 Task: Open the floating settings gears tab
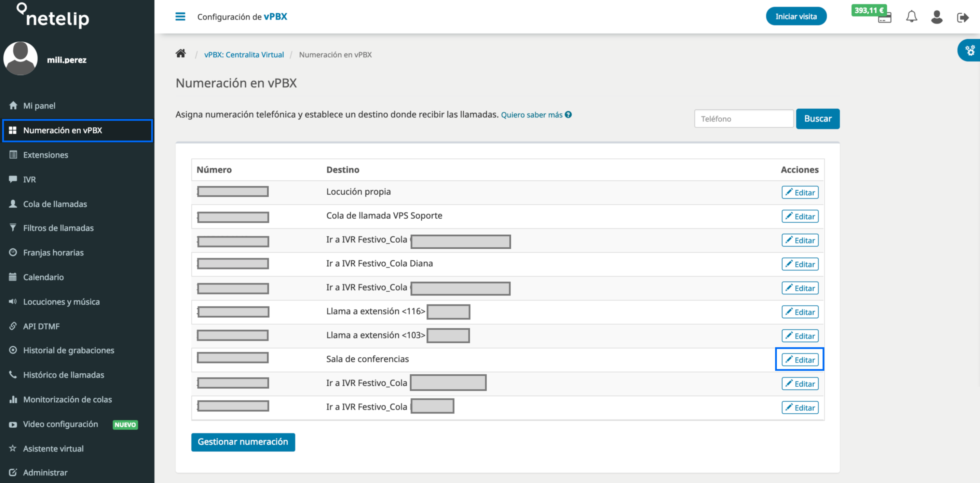pyautogui.click(x=970, y=50)
